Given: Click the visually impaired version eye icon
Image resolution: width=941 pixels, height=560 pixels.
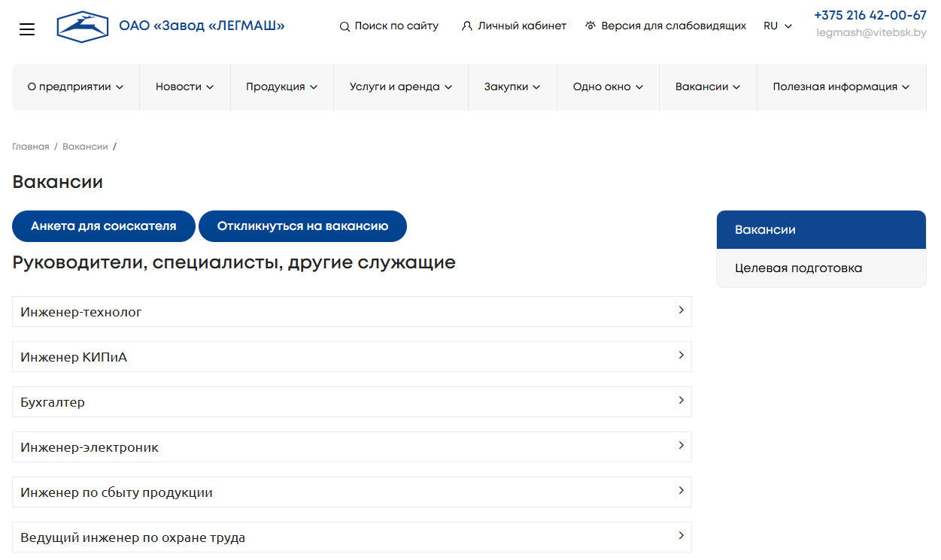Looking at the screenshot, I should coord(590,26).
